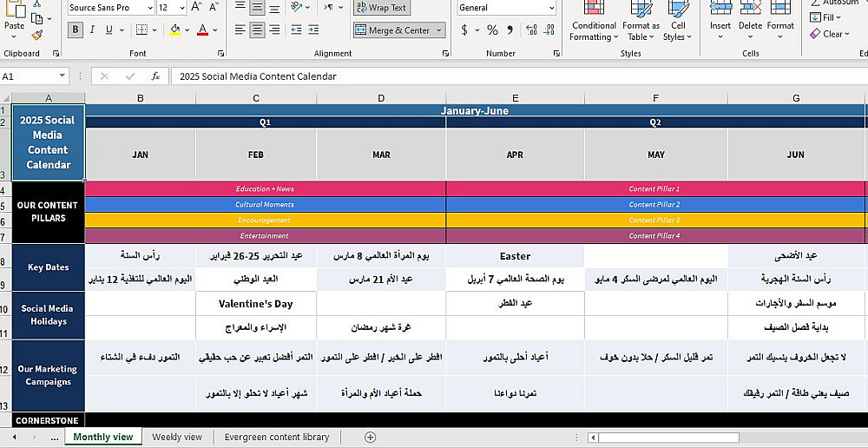Add a new sheet with plus icon

coord(371,437)
